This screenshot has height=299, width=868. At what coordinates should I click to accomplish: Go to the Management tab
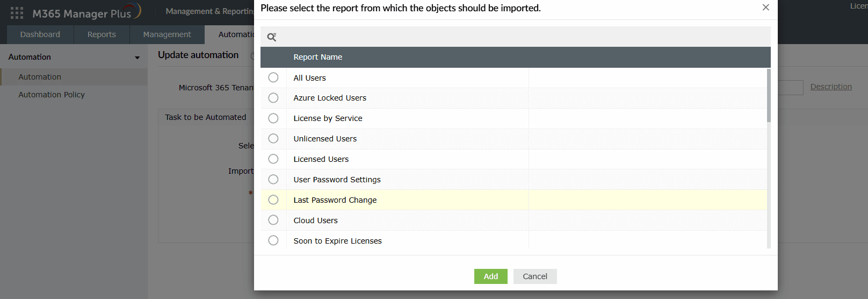point(167,34)
